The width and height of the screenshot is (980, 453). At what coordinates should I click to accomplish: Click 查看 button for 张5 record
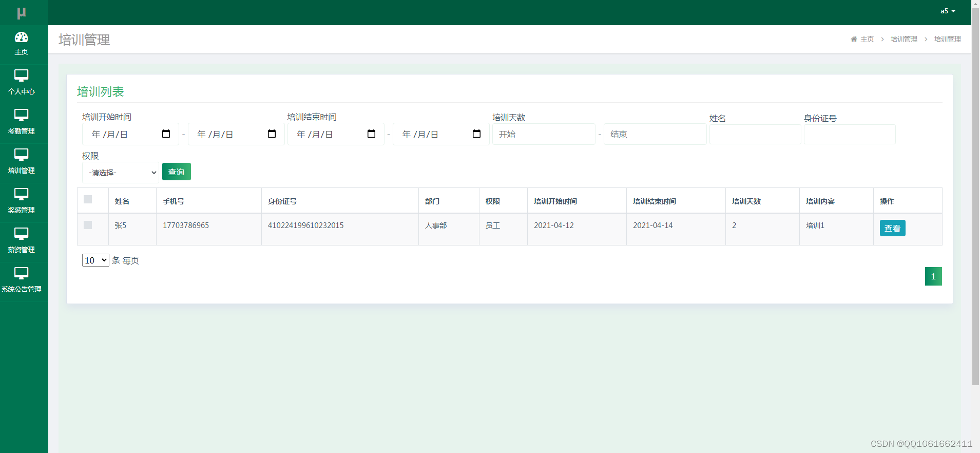[x=892, y=228]
